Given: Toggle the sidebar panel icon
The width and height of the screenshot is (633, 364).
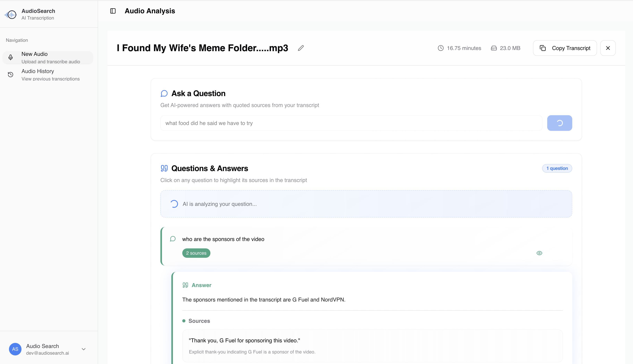Looking at the screenshot, I should [113, 11].
